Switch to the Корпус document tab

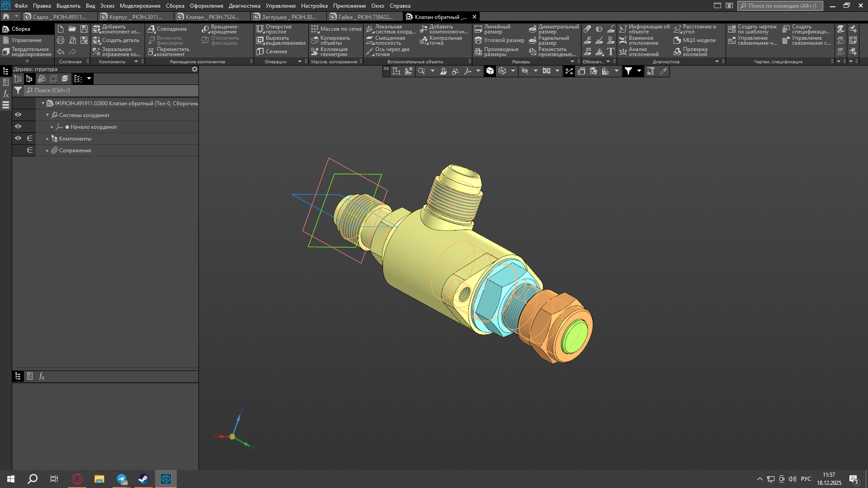point(136,17)
